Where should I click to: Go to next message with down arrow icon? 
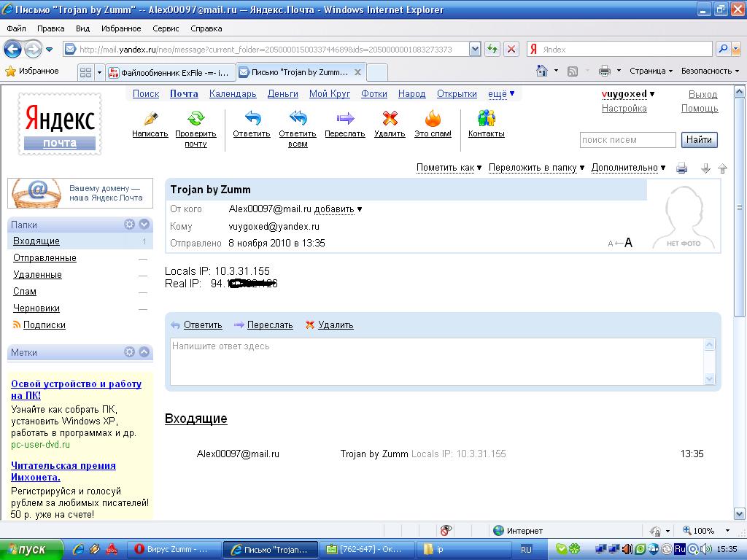pyautogui.click(x=705, y=168)
